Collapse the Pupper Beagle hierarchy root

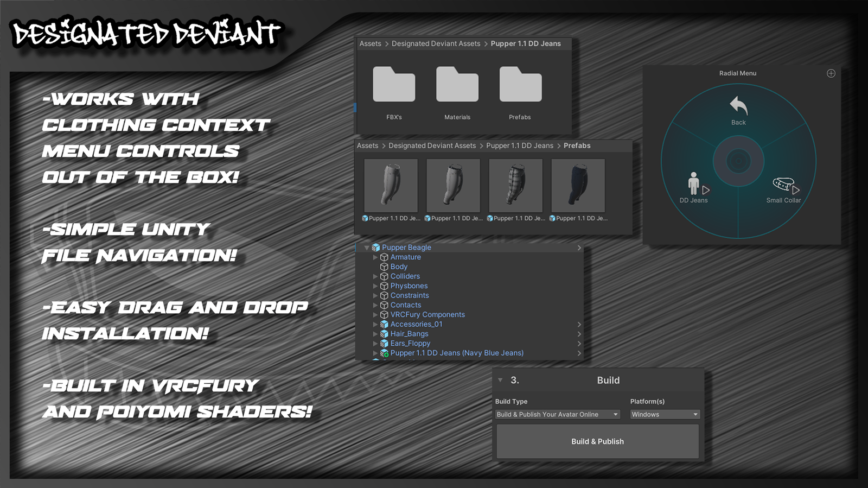(x=367, y=248)
